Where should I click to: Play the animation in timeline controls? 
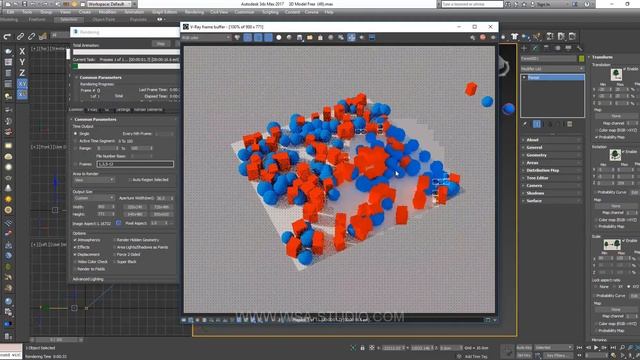(x=596, y=347)
